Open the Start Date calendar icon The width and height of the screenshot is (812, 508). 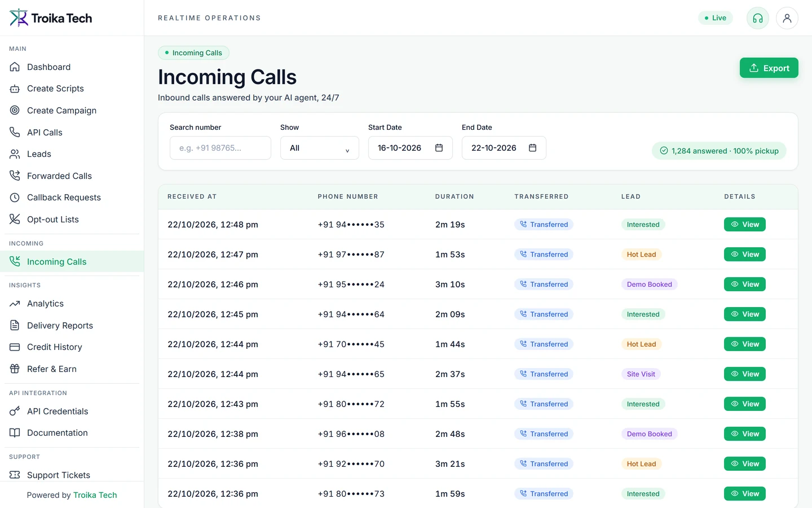tap(439, 148)
